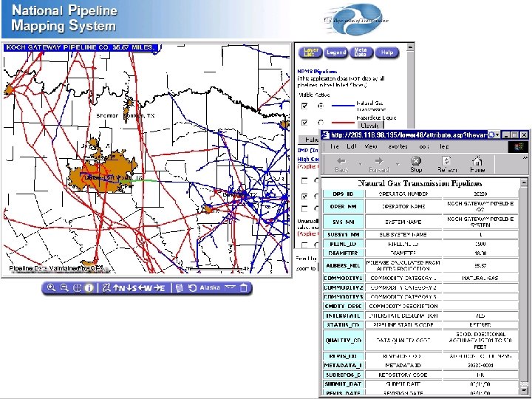Click attribute table scrollbar up arrow
Image resolution: width=532 pixels, height=399 pixels.
coord(524,183)
